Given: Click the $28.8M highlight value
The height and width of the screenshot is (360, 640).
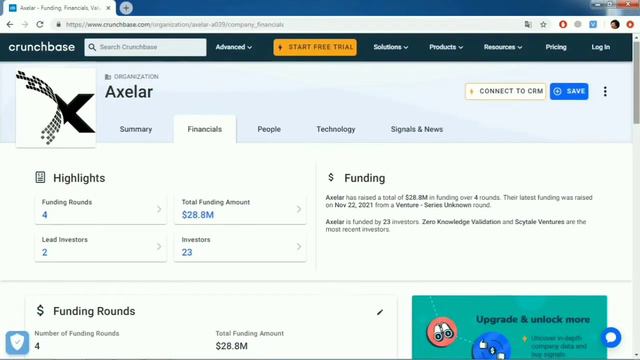Looking at the screenshot, I should (198, 215).
